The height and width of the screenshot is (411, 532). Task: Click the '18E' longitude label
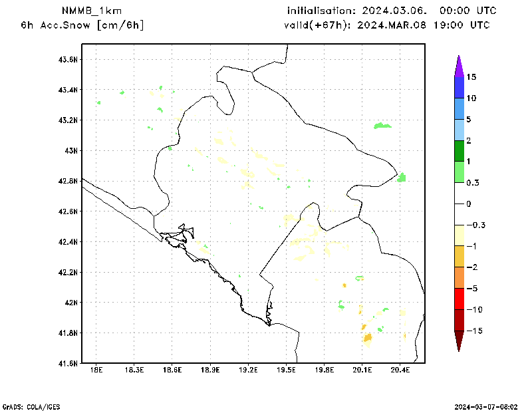coord(96,370)
